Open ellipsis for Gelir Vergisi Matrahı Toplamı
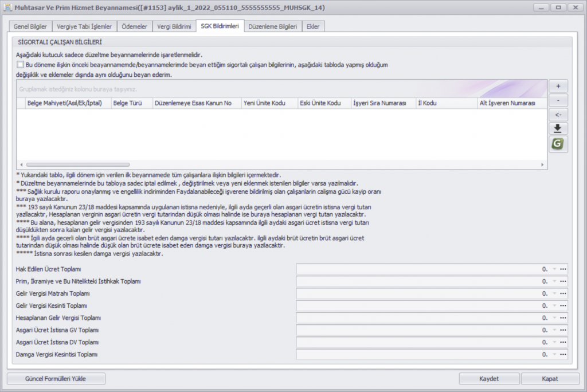The image size is (587, 392). tap(563, 293)
